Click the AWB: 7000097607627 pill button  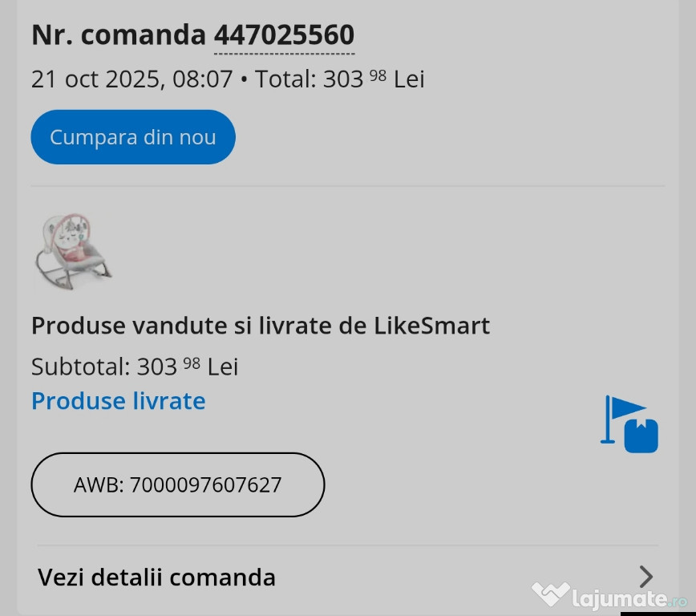point(177,484)
